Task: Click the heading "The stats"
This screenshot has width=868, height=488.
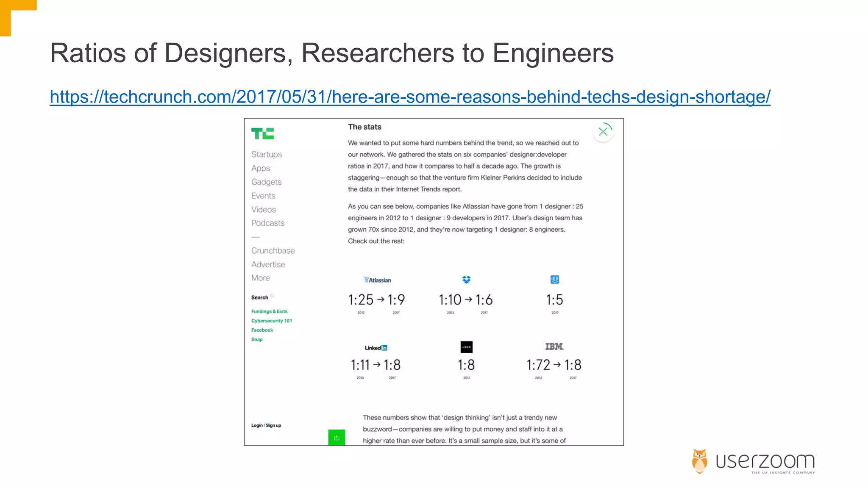Action: point(364,127)
